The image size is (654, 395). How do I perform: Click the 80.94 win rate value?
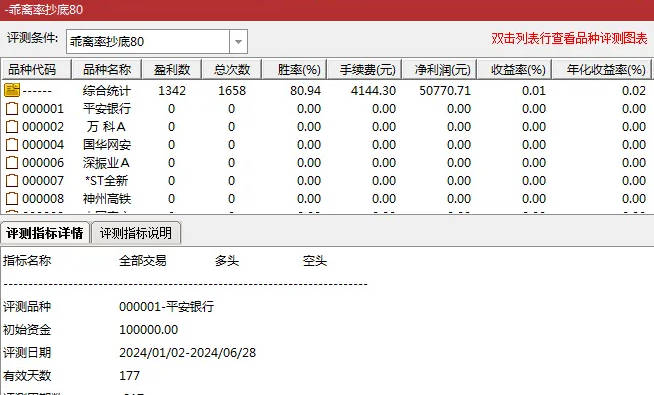306,90
